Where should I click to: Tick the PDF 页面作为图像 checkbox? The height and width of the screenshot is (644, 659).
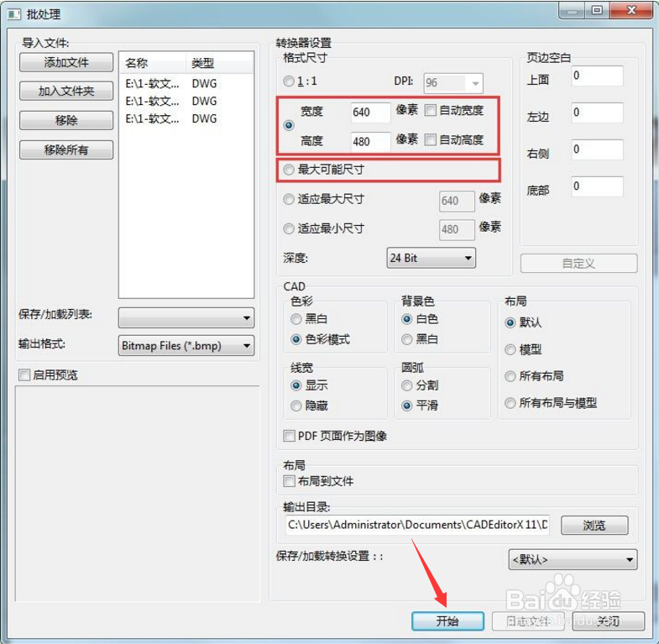pos(289,436)
